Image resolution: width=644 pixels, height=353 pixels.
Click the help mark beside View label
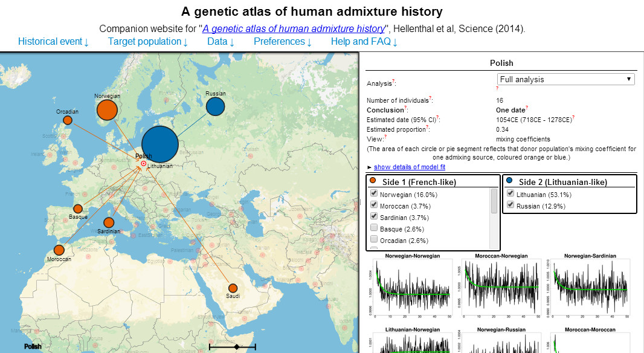pos(385,137)
